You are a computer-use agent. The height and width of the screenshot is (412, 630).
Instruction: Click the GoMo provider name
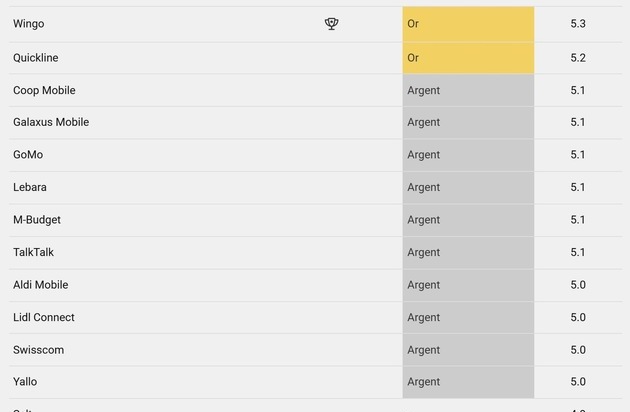pyautogui.click(x=28, y=155)
